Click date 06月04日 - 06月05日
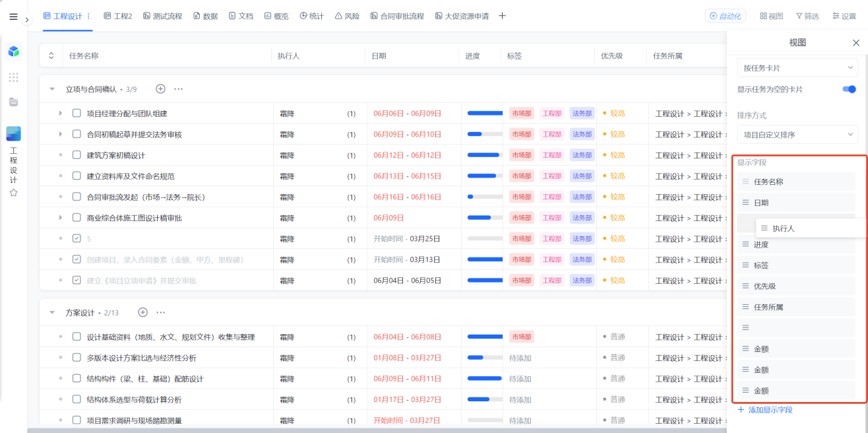The height and width of the screenshot is (433, 868). tap(407, 281)
